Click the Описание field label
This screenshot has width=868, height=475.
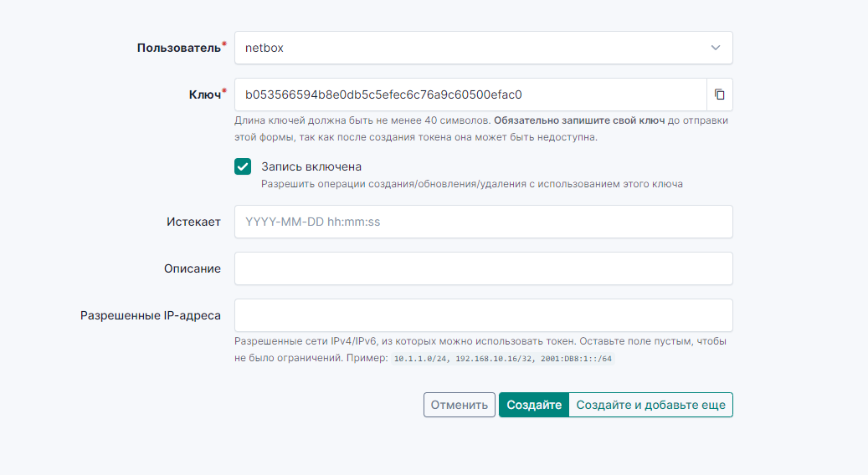193,268
